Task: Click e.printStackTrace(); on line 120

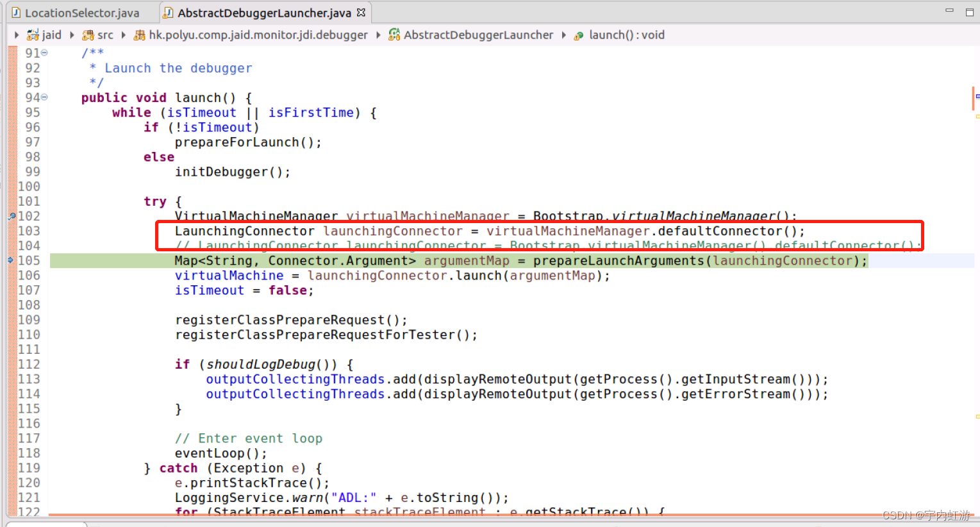Action: (252, 483)
